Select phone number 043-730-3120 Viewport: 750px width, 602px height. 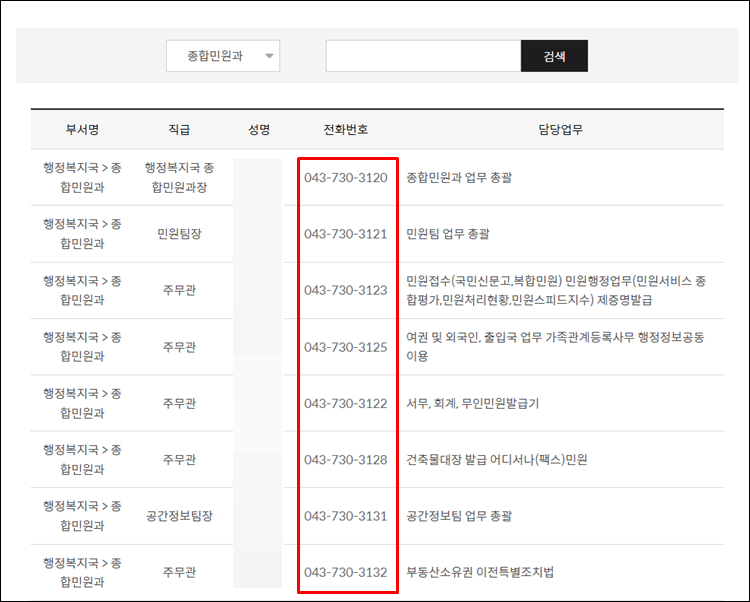coord(346,178)
